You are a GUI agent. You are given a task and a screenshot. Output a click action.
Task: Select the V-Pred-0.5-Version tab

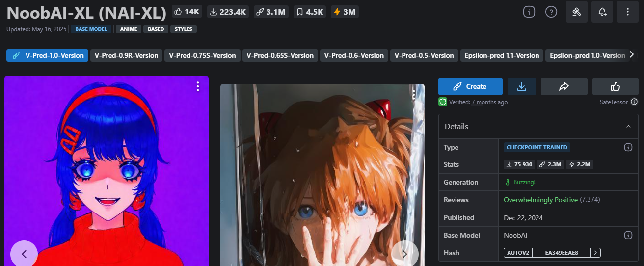click(425, 55)
